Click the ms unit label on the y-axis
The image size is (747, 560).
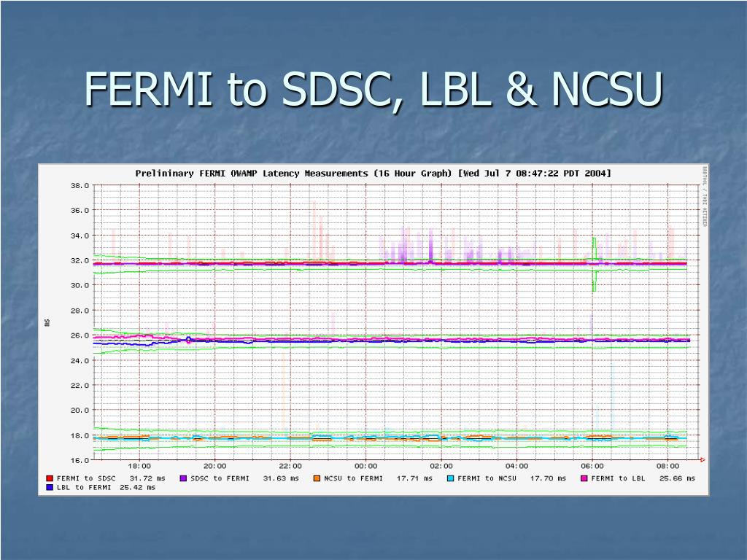[47, 322]
